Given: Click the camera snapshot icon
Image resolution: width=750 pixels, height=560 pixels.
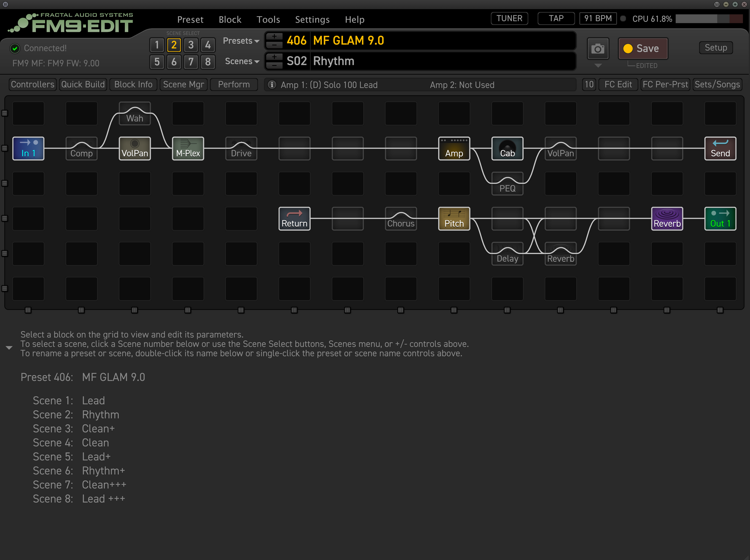Looking at the screenshot, I should [598, 49].
